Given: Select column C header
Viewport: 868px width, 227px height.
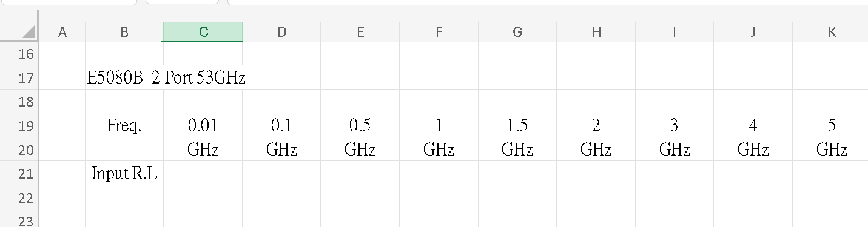Looking at the screenshot, I should (x=203, y=32).
